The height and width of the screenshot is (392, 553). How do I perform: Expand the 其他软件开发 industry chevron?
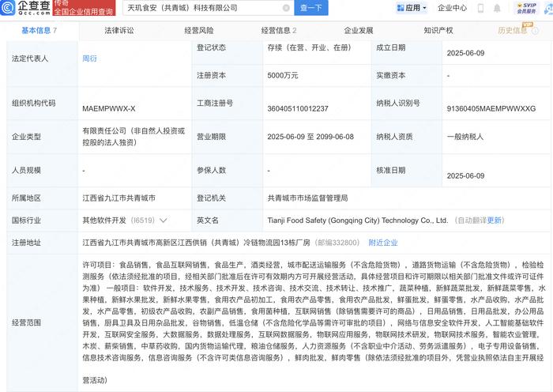(x=163, y=220)
